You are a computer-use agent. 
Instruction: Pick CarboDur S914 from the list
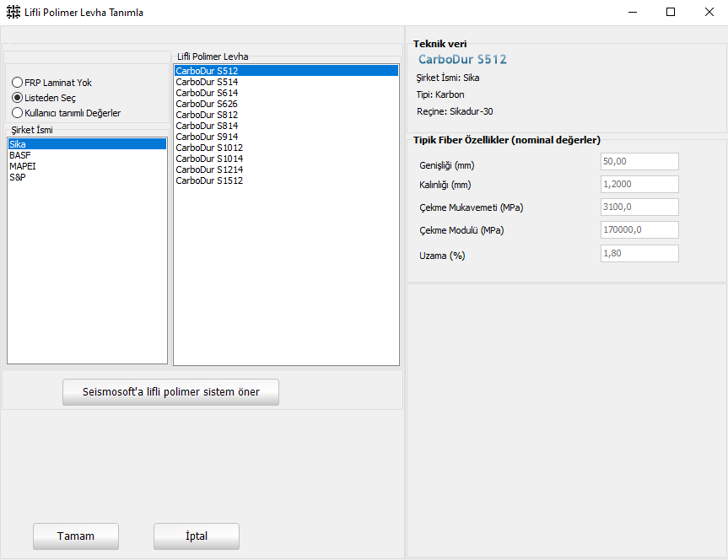pos(286,137)
